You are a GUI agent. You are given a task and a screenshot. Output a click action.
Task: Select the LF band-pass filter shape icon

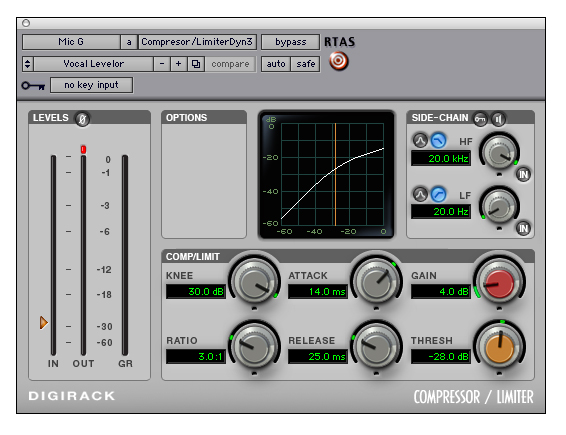[x=420, y=195]
